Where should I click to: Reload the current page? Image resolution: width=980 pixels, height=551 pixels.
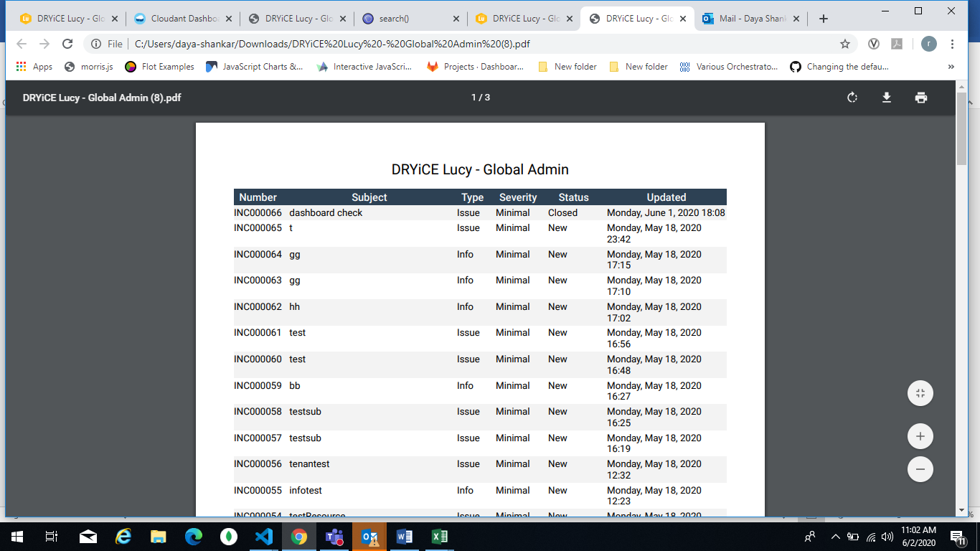click(x=67, y=44)
